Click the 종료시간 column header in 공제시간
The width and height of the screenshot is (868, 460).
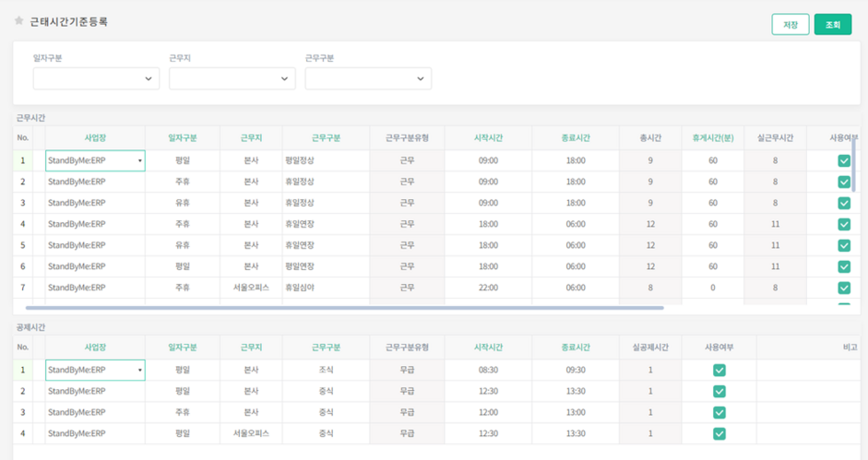(575, 348)
